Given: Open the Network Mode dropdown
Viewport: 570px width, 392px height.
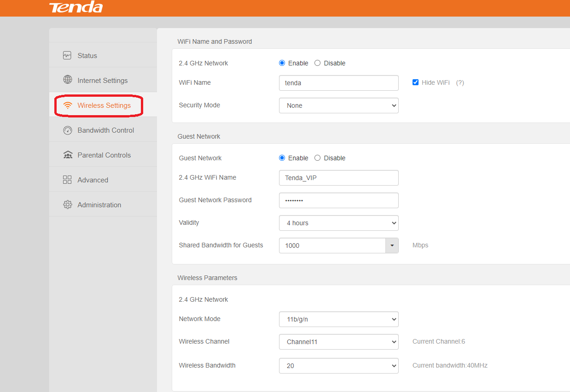Looking at the screenshot, I should click(338, 319).
